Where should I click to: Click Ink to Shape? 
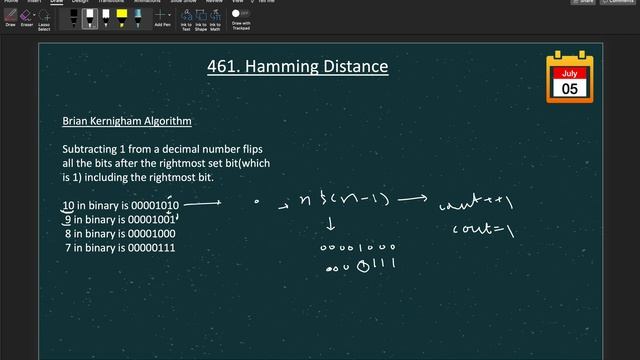coord(201,20)
